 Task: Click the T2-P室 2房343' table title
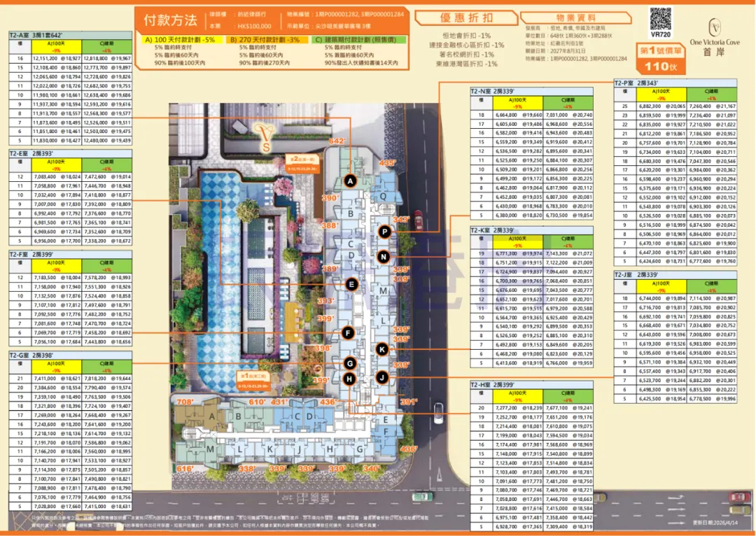point(675,83)
